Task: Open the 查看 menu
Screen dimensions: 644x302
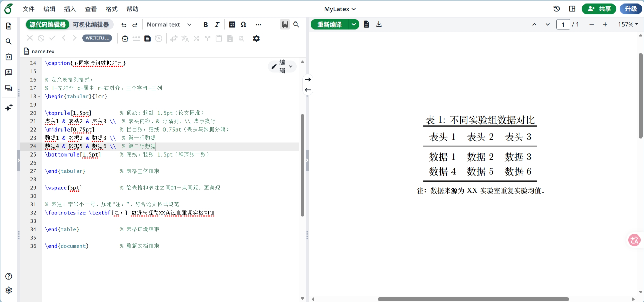Action: click(x=91, y=9)
